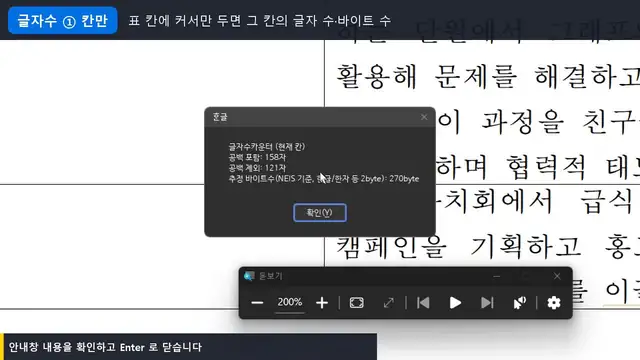Click the 200% zoom level field
Image resolution: width=640 pixels, height=360 pixels.
click(x=290, y=302)
